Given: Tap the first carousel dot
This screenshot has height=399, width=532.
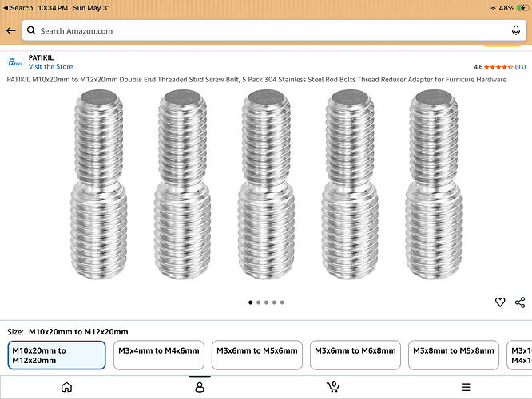Looking at the screenshot, I should pos(250,302).
